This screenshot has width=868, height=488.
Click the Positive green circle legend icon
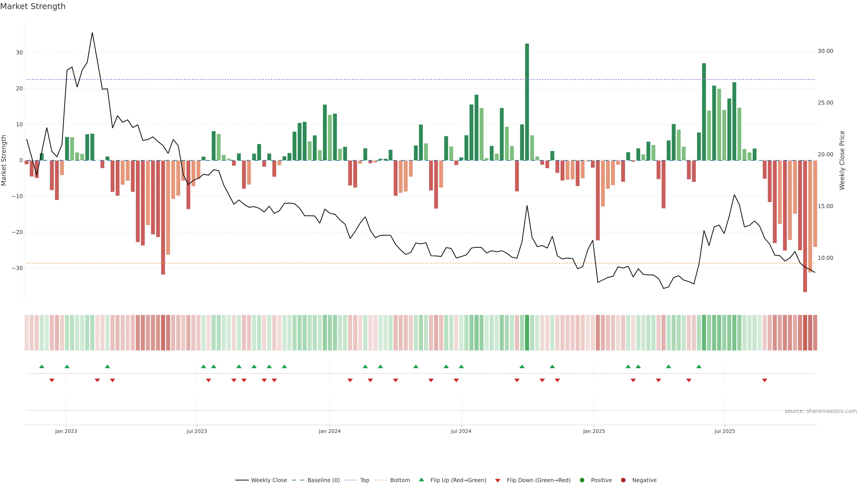point(582,480)
